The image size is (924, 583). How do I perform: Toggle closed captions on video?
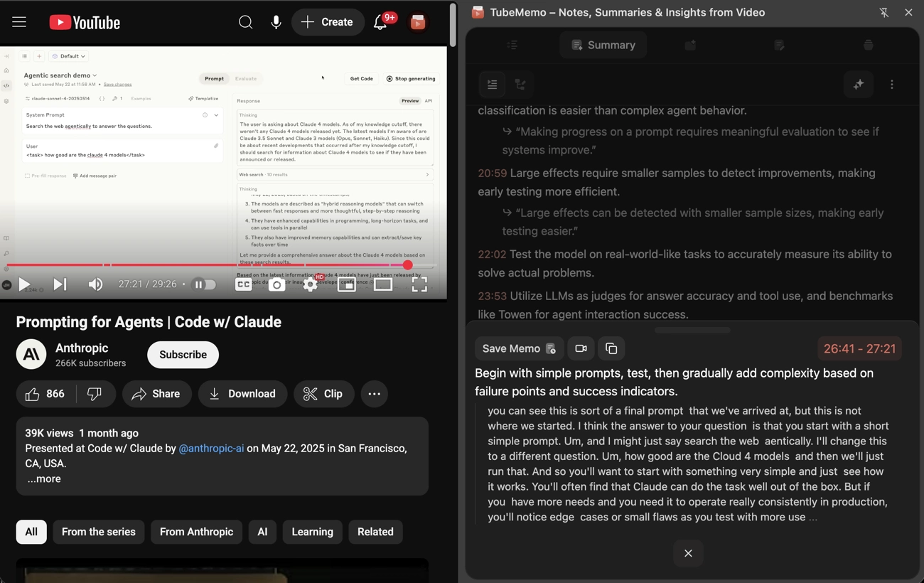click(243, 284)
